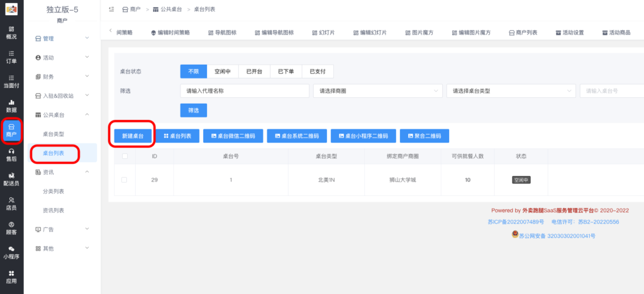Expand the 其他 menu group
644x294 pixels.
[x=62, y=249]
